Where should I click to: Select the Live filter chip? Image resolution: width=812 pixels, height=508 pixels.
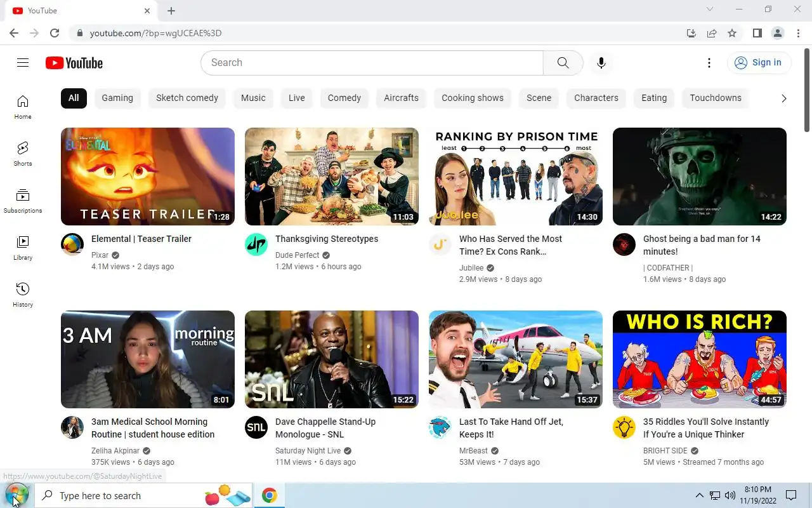pos(297,98)
